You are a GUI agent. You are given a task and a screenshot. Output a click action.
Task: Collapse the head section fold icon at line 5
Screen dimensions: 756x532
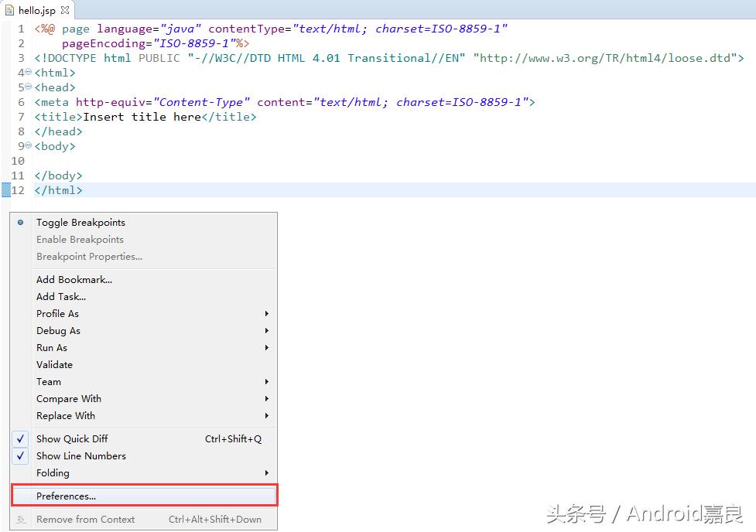[27, 87]
